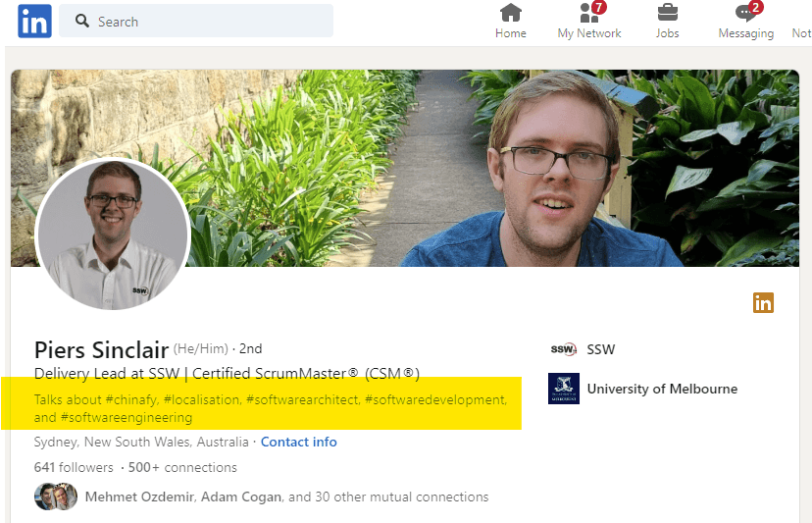Open the Contact info link
812x523 pixels.
tap(298, 443)
